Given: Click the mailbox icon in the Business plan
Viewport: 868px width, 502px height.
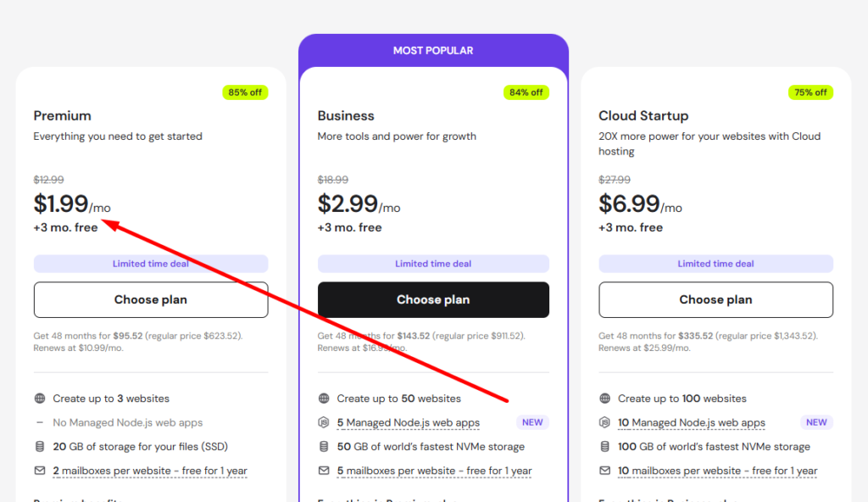Looking at the screenshot, I should pos(323,470).
